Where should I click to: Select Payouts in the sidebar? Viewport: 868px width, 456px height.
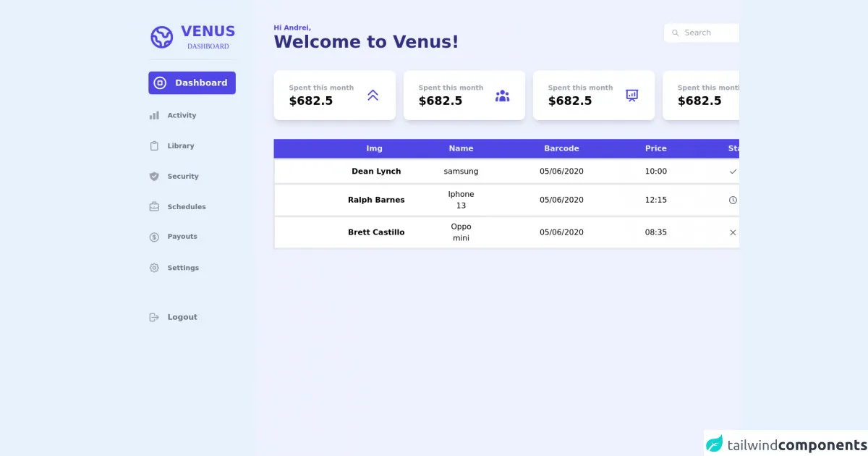point(182,237)
